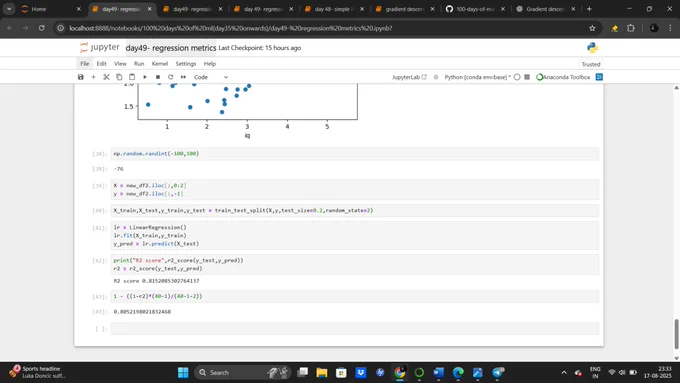Open the Edit menu
The height and width of the screenshot is (383, 680).
coord(101,63)
